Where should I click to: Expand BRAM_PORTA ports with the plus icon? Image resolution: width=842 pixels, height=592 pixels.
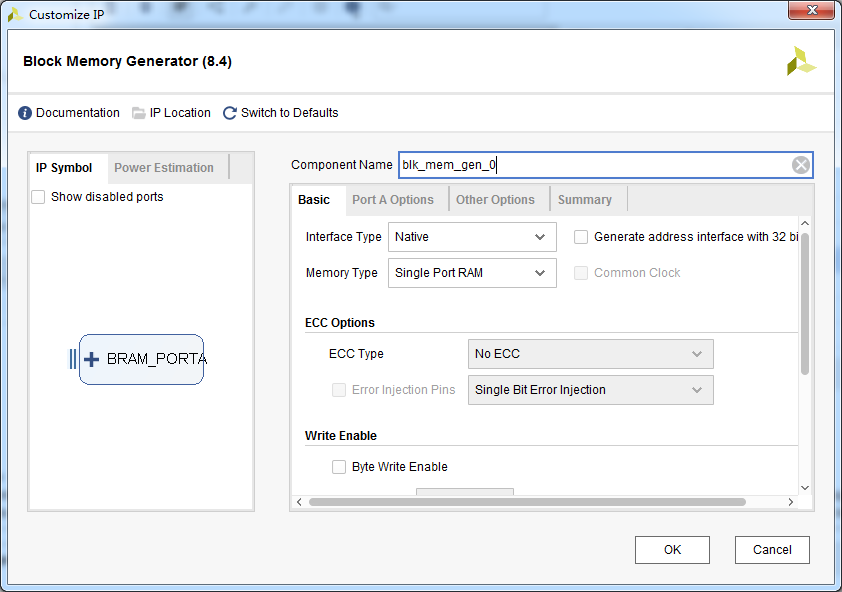tap(92, 359)
